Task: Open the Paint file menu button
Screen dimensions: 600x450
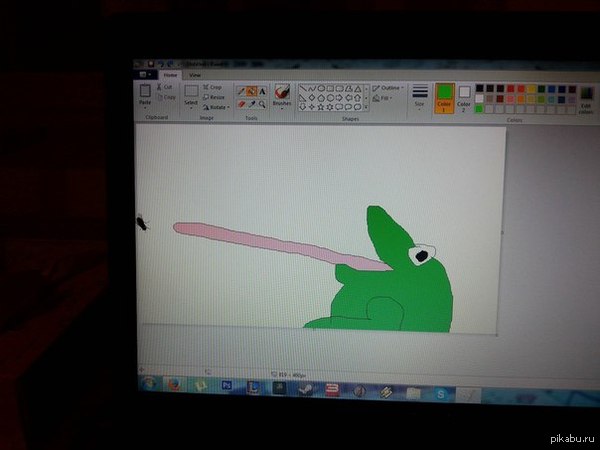Action: point(145,74)
